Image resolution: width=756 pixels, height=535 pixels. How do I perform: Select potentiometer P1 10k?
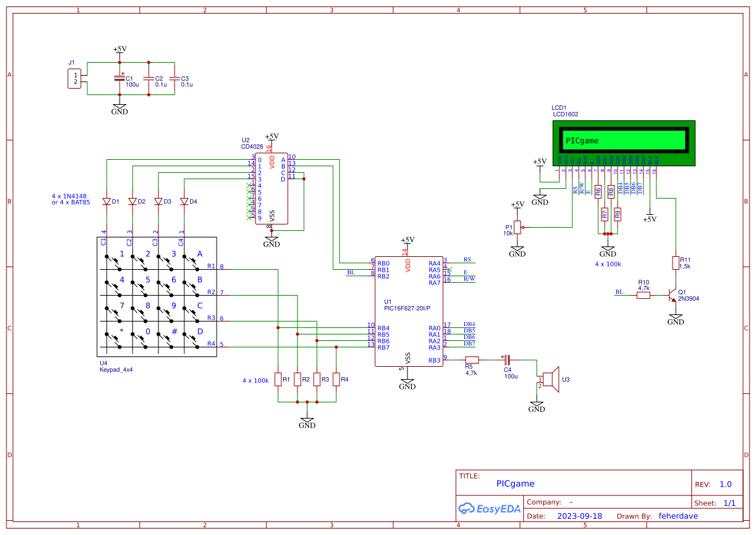tap(516, 226)
